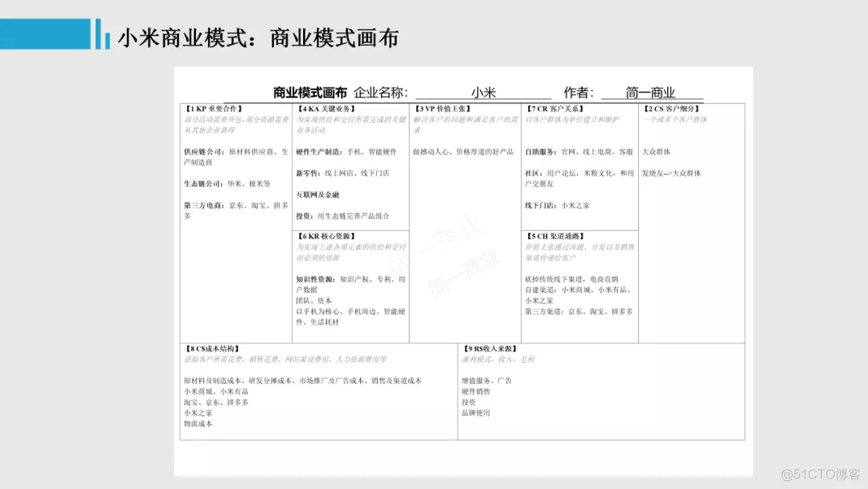Click the 硬件销售 revenue line

pyautogui.click(x=476, y=391)
